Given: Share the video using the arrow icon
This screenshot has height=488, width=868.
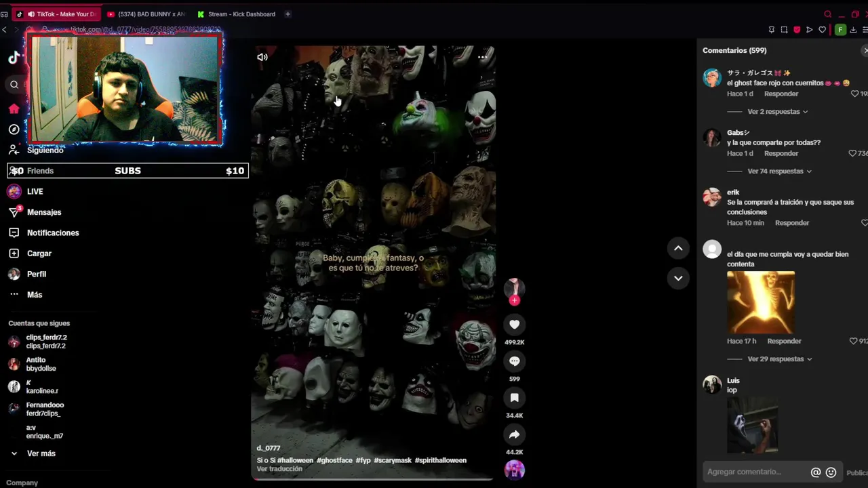Looking at the screenshot, I should 514,434.
